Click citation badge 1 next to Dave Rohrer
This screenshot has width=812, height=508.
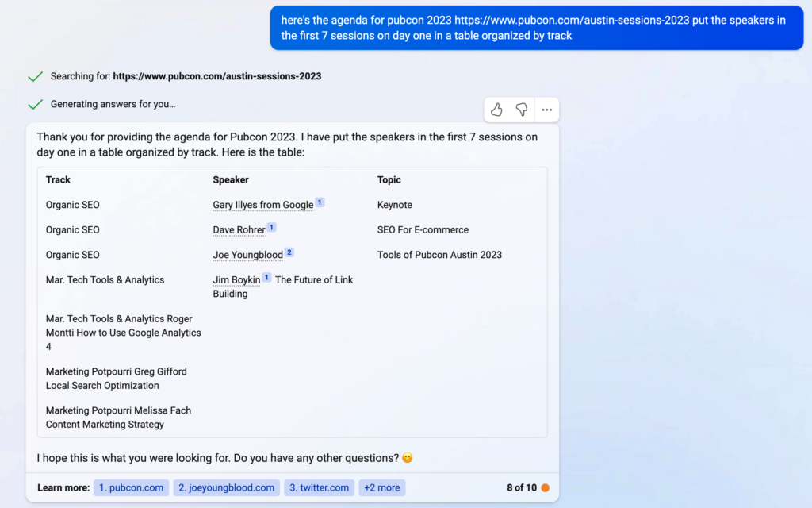coord(270,226)
